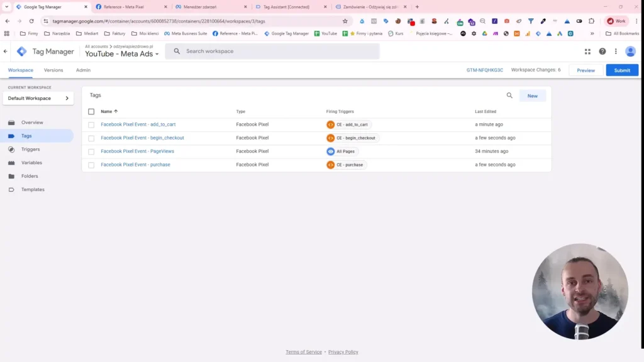Show more bookmarks with the overflow chevron
Image resolution: width=644 pixels, height=362 pixels.
coord(592,34)
